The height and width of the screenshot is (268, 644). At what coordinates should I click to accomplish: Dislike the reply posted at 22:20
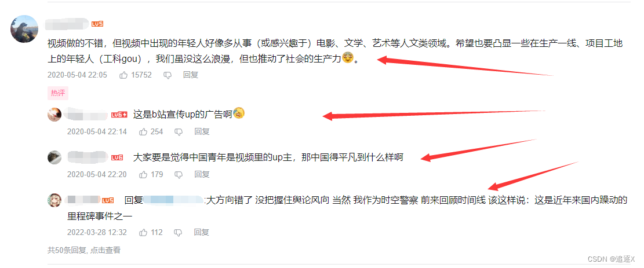tap(179, 174)
